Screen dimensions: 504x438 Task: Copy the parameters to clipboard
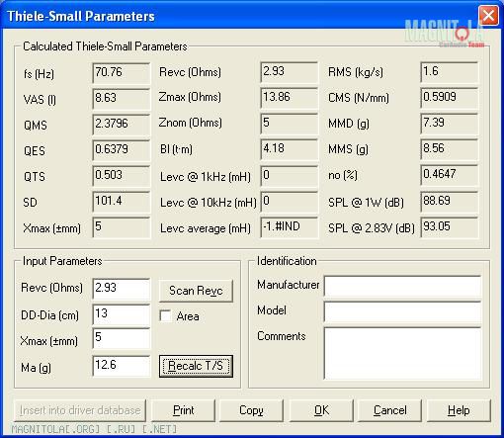(x=251, y=410)
